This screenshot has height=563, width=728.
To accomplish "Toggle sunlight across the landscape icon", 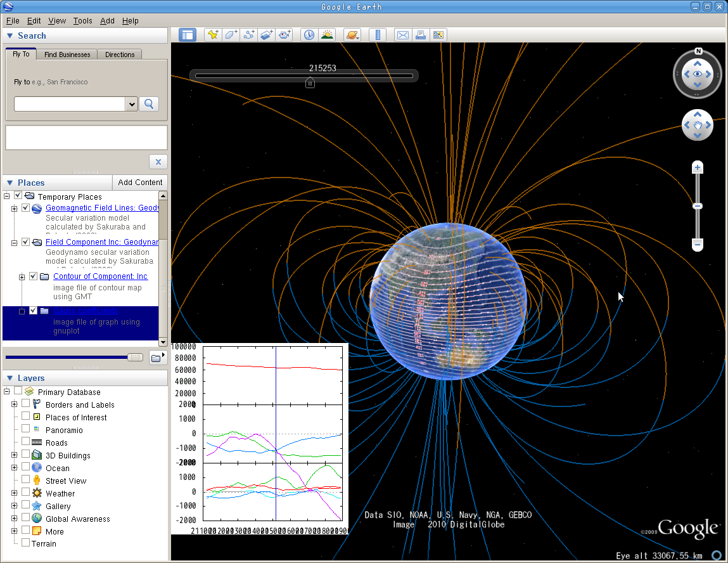I will click(327, 35).
